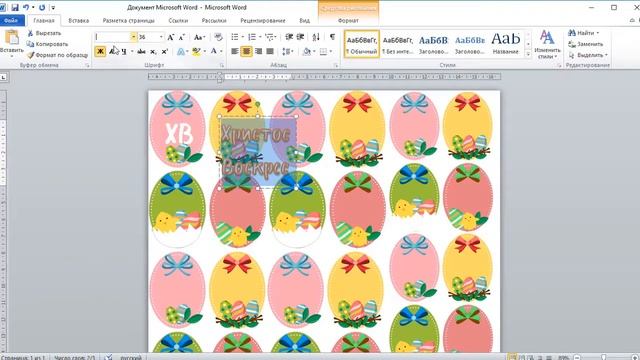Click the Save icon in quick access toolbar

tap(15, 7)
